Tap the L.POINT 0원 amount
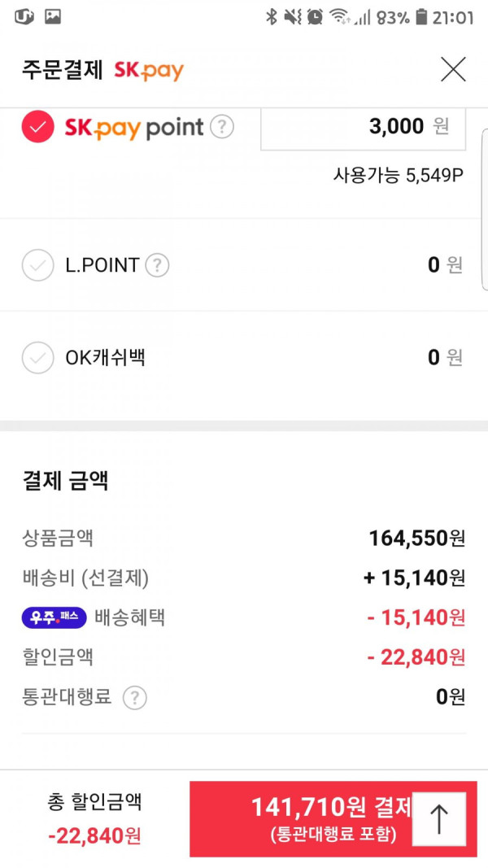The image size is (488, 868). tap(445, 265)
